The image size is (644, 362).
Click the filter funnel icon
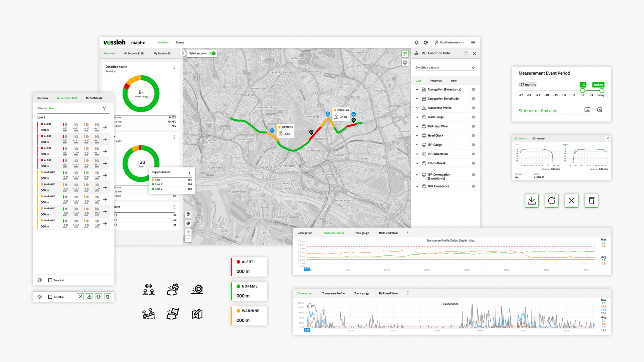(x=104, y=108)
